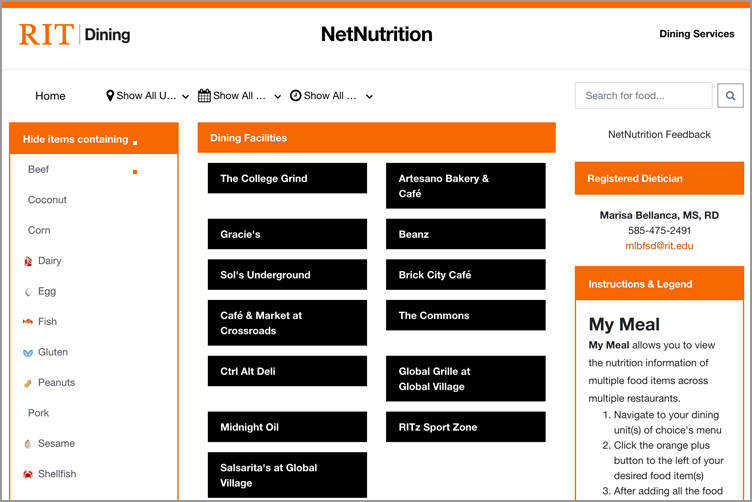Go to the Home menu item
The width and height of the screenshot is (752, 502).
50,96
